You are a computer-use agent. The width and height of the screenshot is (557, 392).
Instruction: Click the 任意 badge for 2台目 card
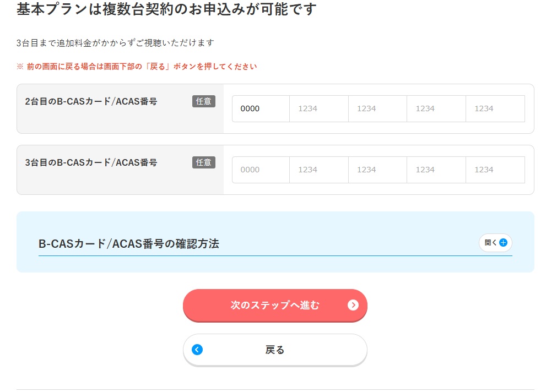[203, 101]
